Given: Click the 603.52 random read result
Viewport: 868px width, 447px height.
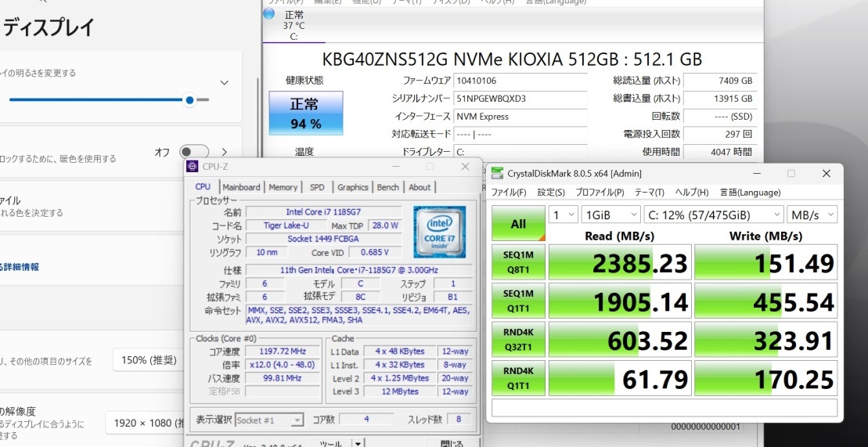Looking at the screenshot, I should (619, 340).
